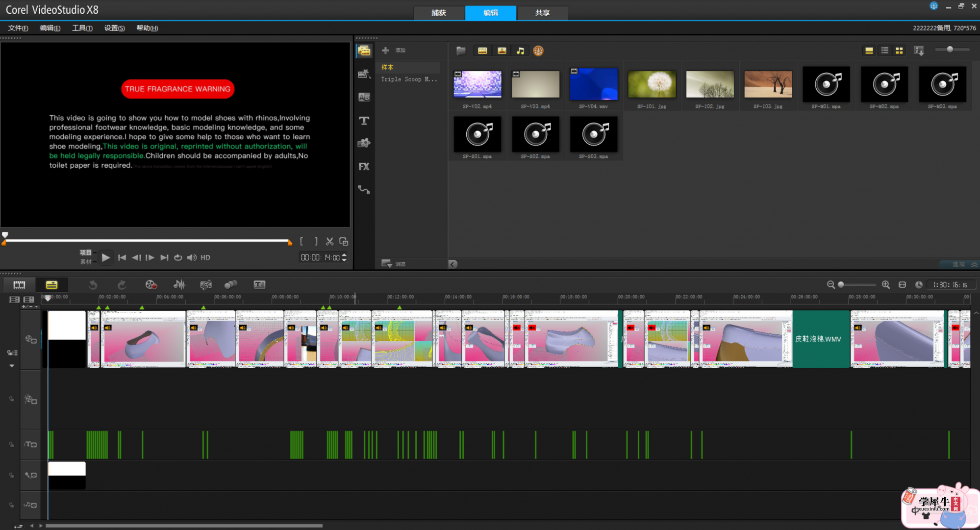This screenshot has width=980, height=530.
Task: Switch to the 共享 share tab
Action: point(542,13)
